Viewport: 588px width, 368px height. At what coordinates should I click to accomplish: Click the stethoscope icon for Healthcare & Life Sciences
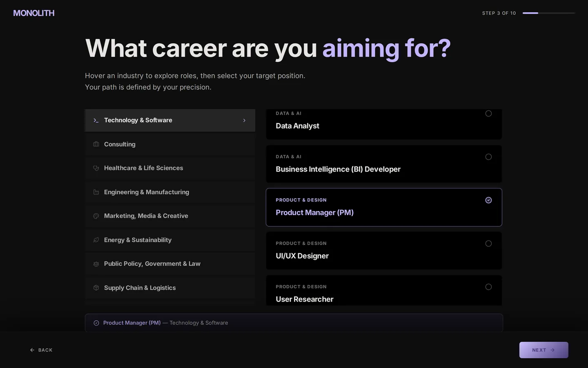tap(96, 168)
